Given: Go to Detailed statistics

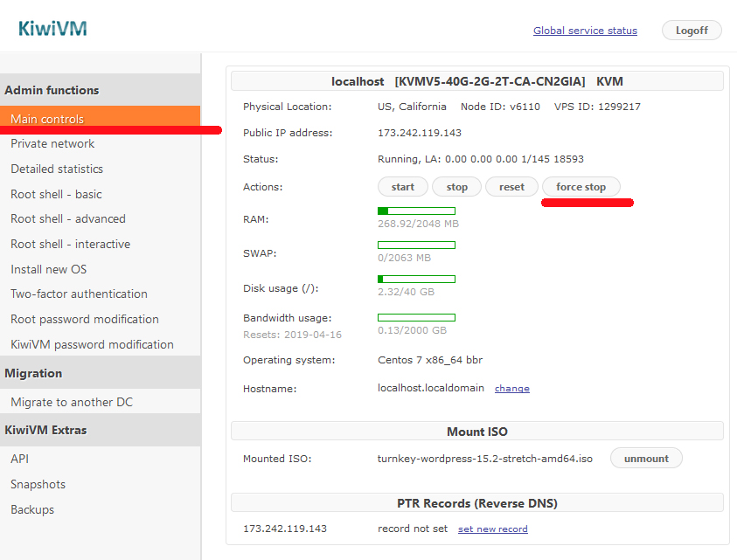Looking at the screenshot, I should [x=57, y=169].
